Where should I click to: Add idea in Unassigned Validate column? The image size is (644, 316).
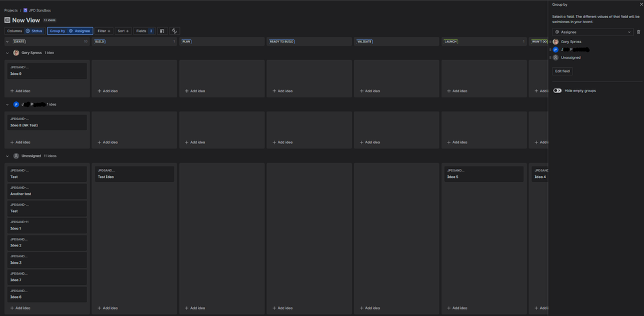(369, 308)
